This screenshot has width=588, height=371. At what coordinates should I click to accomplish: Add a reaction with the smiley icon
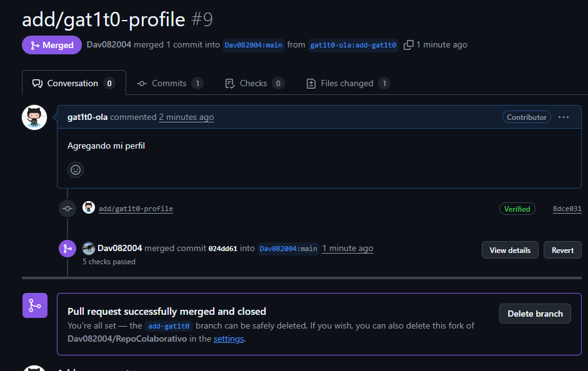[x=76, y=170]
